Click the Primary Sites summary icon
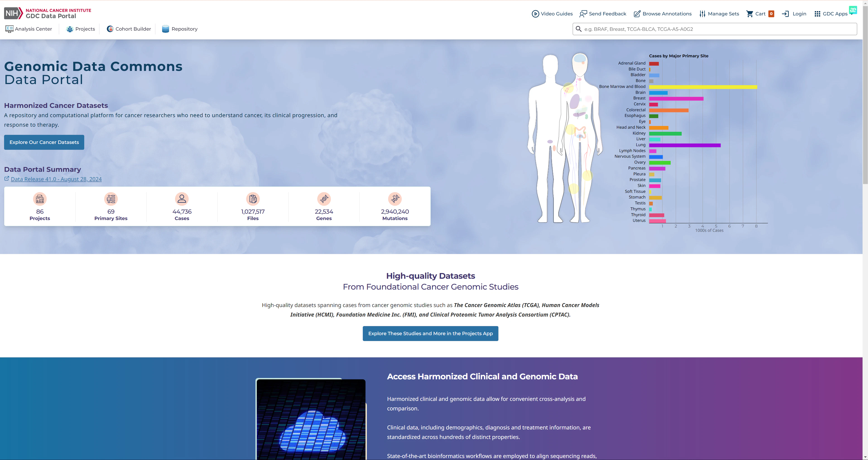Image resolution: width=868 pixels, height=460 pixels. tap(111, 199)
